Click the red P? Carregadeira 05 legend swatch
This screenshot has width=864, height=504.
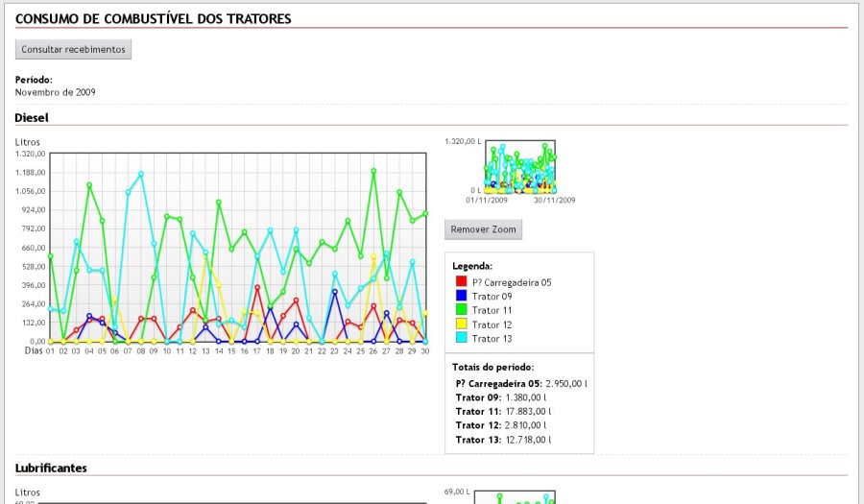pyautogui.click(x=461, y=282)
